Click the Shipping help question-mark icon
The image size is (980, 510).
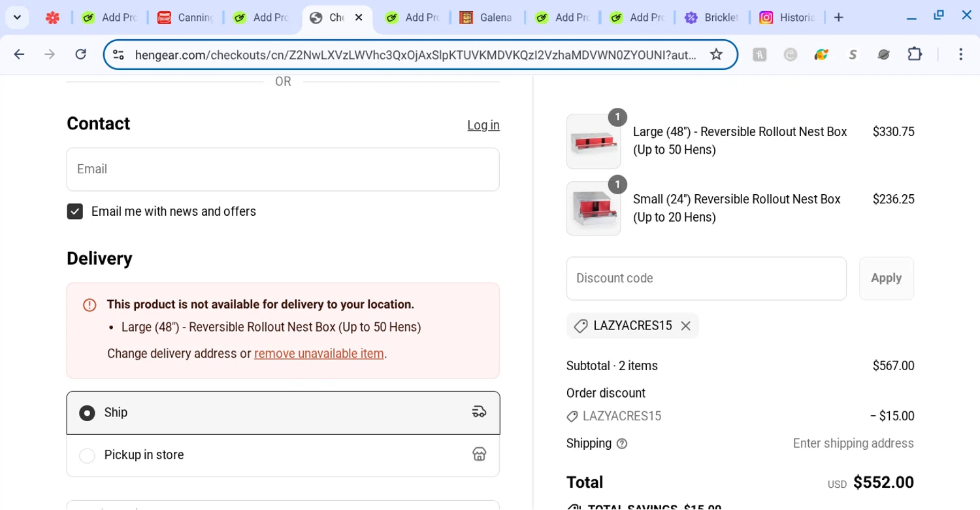click(x=622, y=444)
